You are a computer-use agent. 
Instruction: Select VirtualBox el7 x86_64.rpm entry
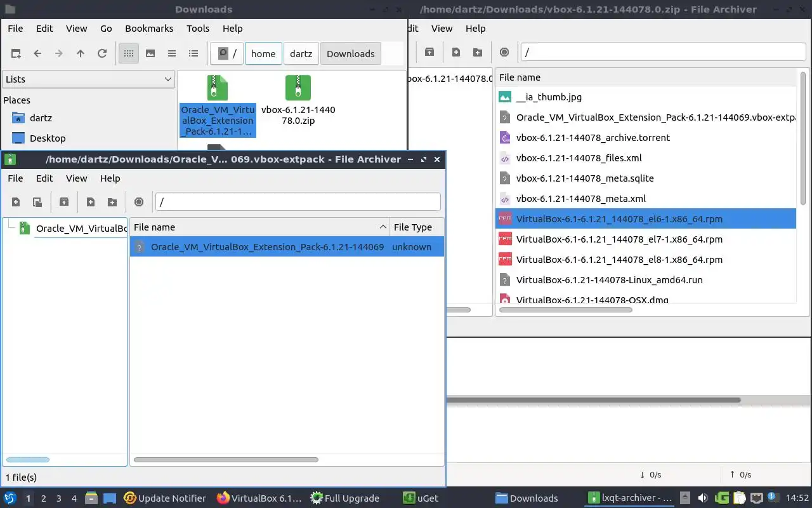[646, 239]
